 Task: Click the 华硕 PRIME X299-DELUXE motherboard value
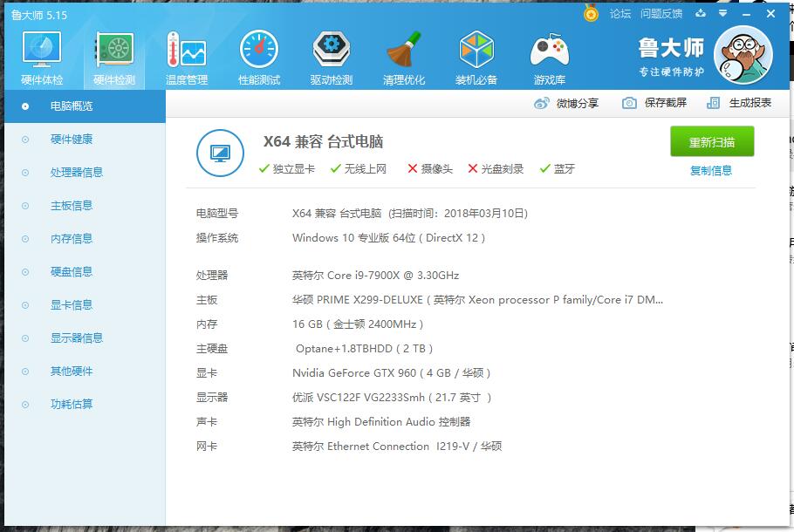point(477,300)
